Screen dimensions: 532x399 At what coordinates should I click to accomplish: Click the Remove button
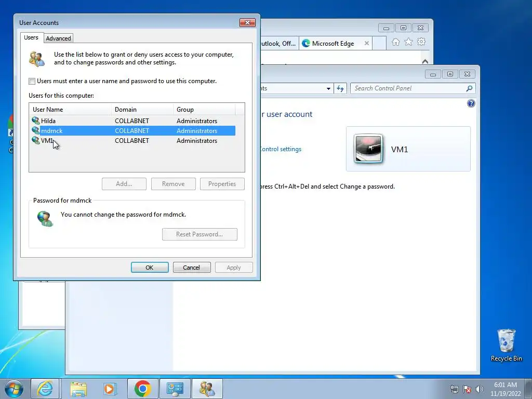click(174, 184)
